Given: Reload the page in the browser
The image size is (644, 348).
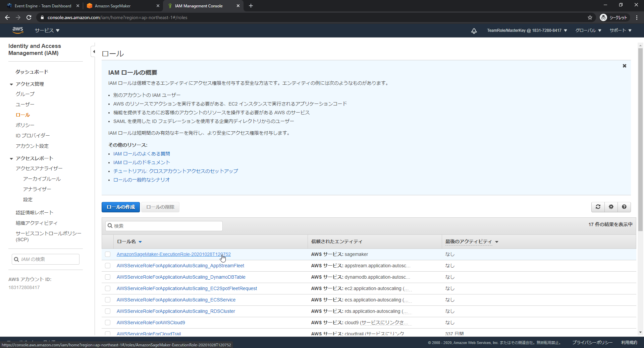Looking at the screenshot, I should [x=29, y=17].
